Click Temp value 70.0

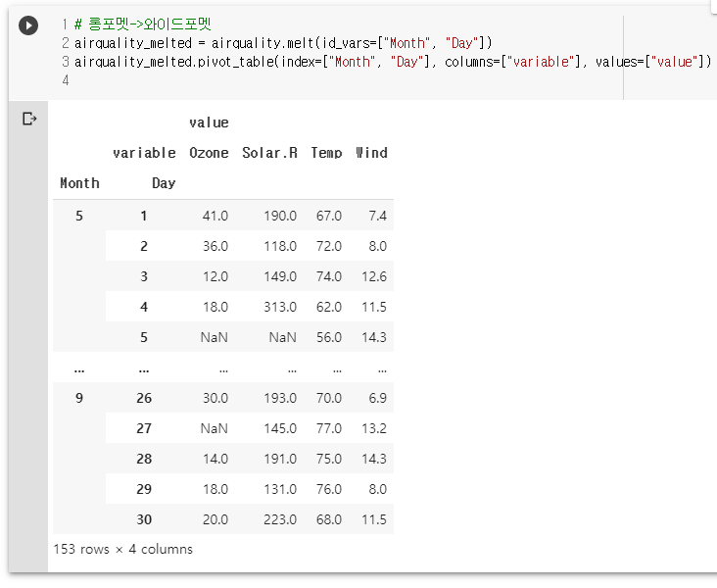tap(329, 398)
